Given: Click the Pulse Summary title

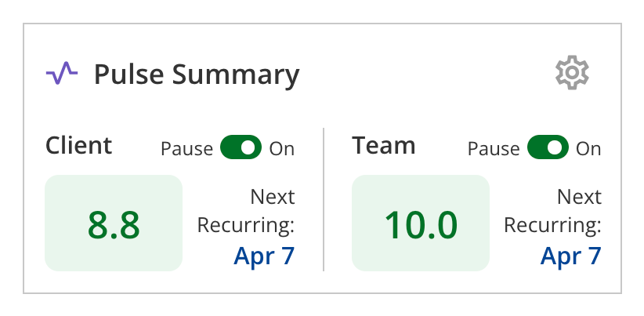Looking at the screenshot, I should click(x=197, y=74).
